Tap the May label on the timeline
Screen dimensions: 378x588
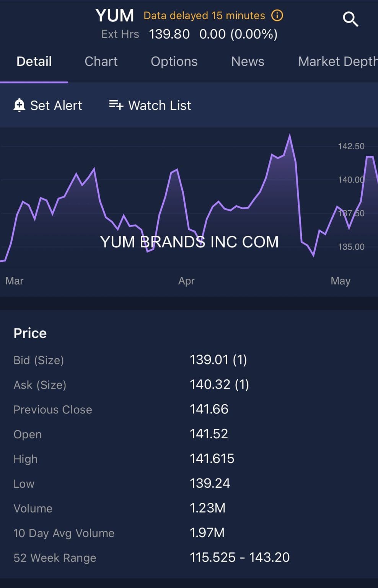[341, 281]
